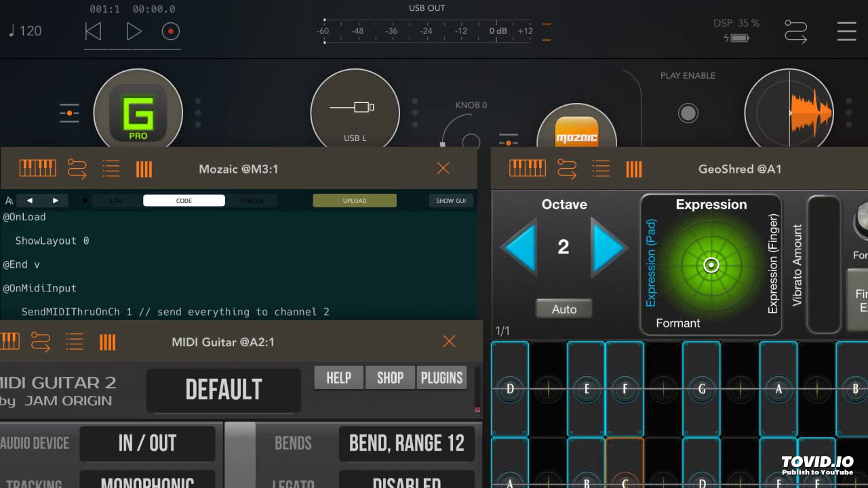This screenshot has width=868, height=488.
Task: Open the BEND, RANGE 12 selector
Action: pos(406,443)
